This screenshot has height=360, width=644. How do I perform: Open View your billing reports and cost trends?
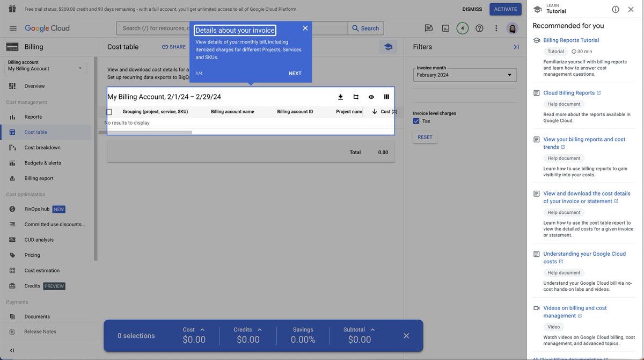584,143
